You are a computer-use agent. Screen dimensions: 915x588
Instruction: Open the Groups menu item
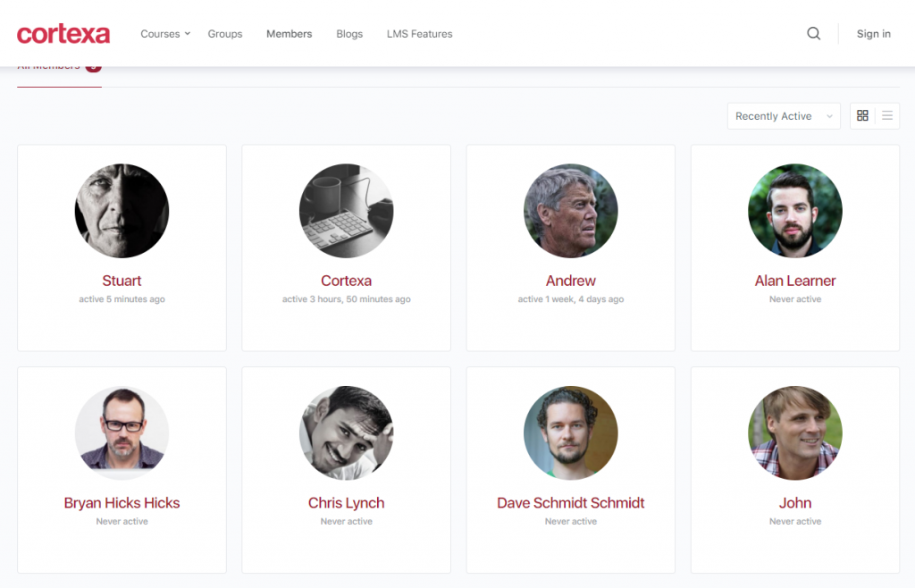[x=225, y=34]
